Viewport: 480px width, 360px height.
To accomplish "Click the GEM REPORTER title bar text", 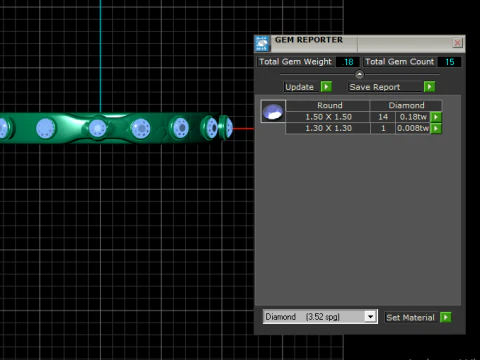I will [x=309, y=40].
